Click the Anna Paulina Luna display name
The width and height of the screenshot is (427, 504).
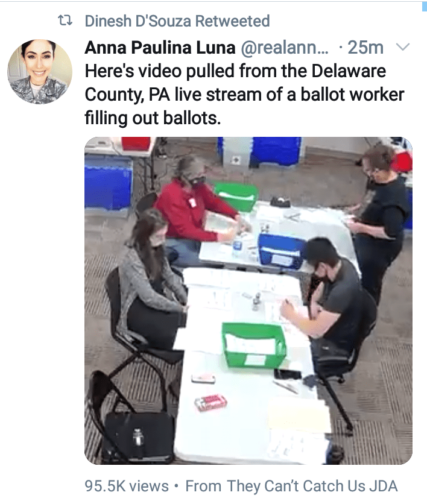click(160, 48)
